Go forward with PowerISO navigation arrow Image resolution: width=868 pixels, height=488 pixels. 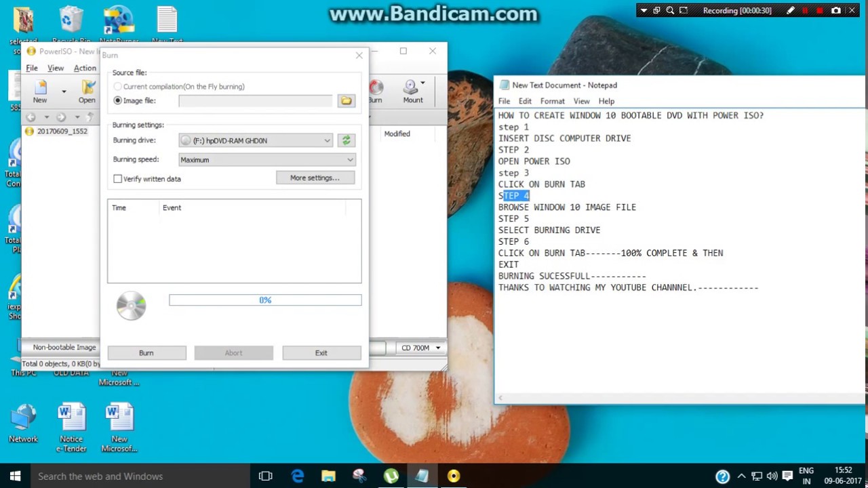tap(61, 117)
